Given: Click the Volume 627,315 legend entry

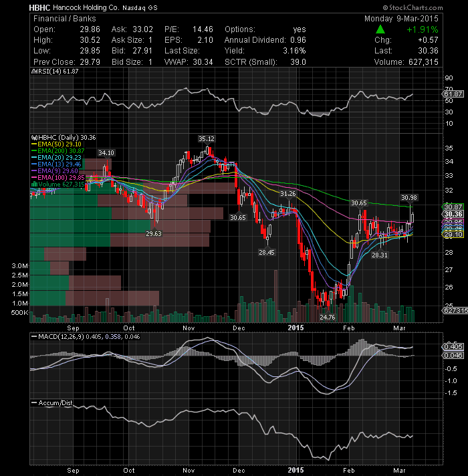Looking at the screenshot, I should click(x=61, y=185).
